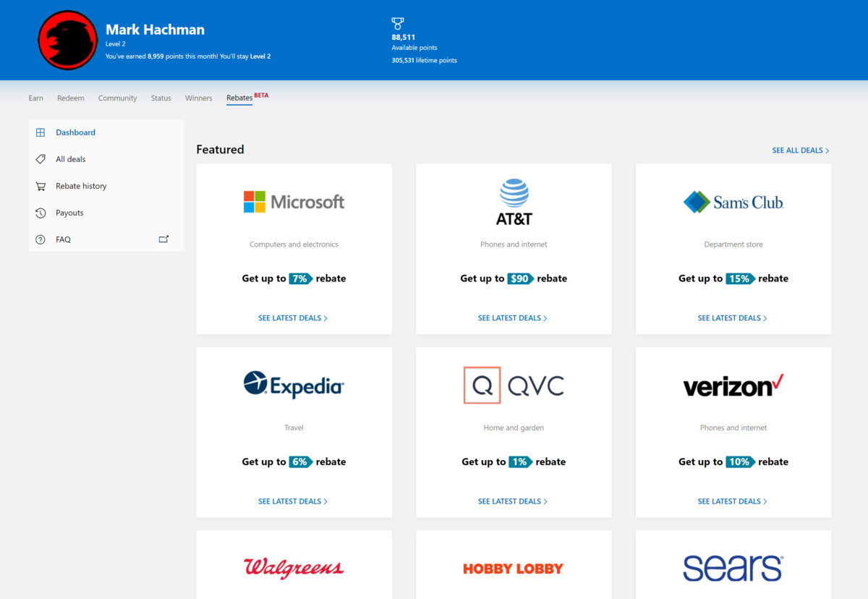Click the clock icon for Payouts

pos(41,213)
